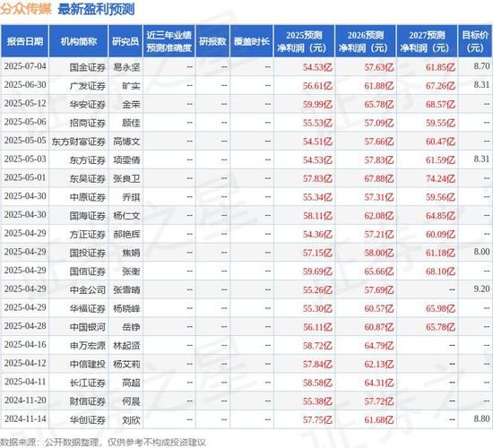Image resolution: width=493 pixels, height=448 pixels.
Task: Click target price 8.70
Action: click(x=481, y=66)
